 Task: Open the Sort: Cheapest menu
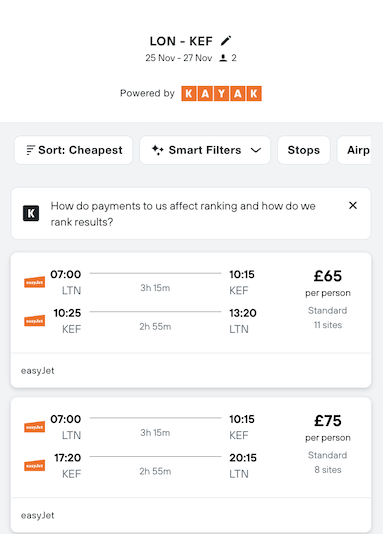coord(74,150)
